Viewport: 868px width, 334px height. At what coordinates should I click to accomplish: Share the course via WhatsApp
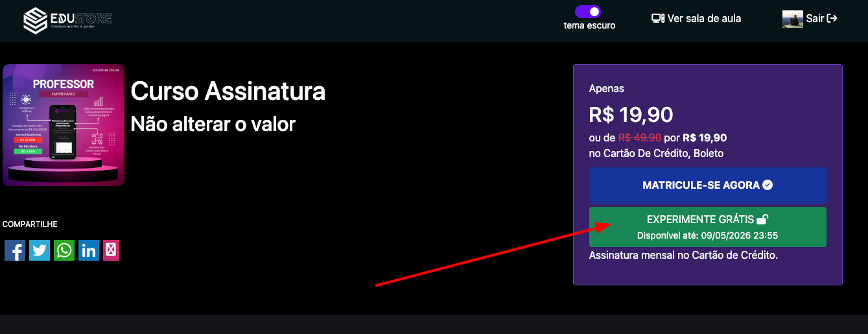tap(64, 250)
